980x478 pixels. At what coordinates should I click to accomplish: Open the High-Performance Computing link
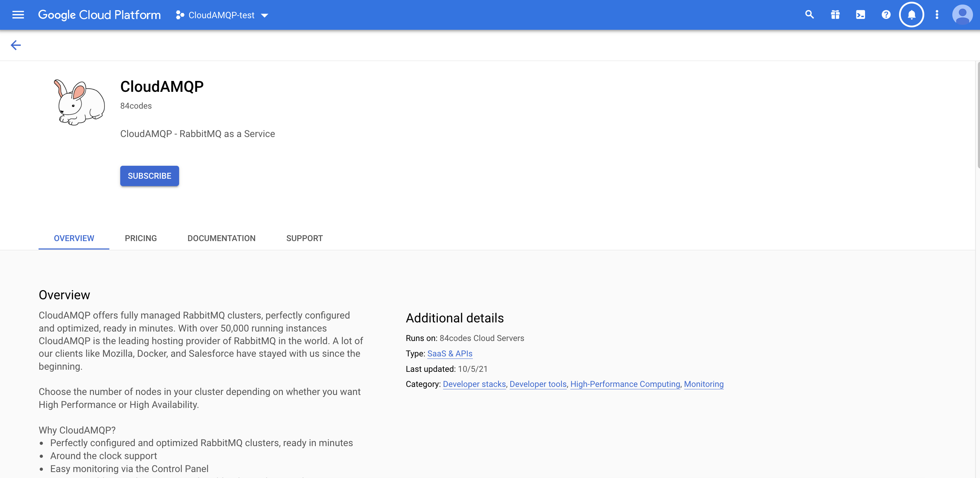[x=625, y=384]
